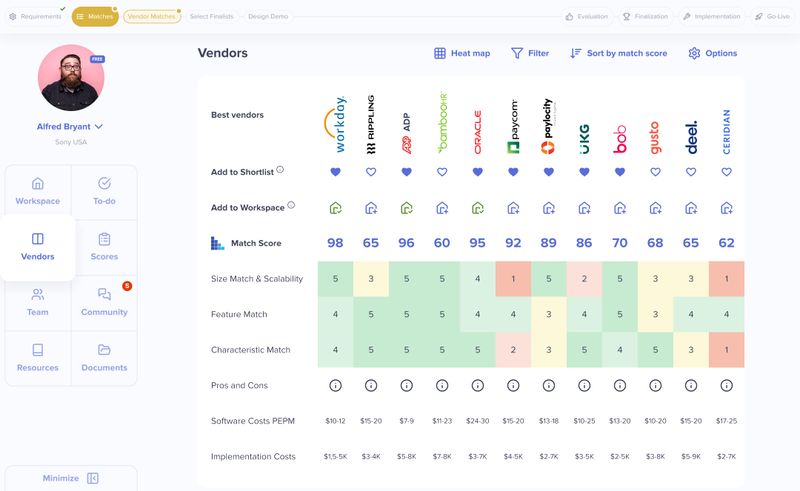
Task: Go to the Finalization step
Action: (x=646, y=16)
